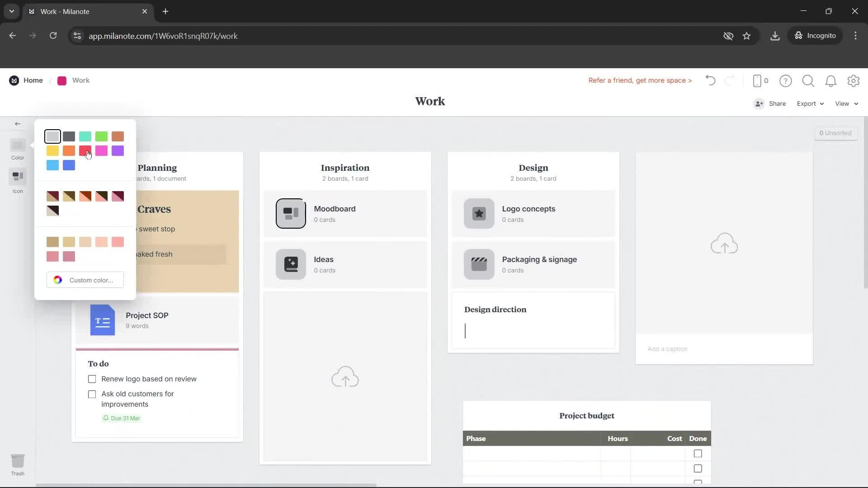
Task: Check the 'Ask old customers for improvements' task
Action: click(x=92, y=394)
